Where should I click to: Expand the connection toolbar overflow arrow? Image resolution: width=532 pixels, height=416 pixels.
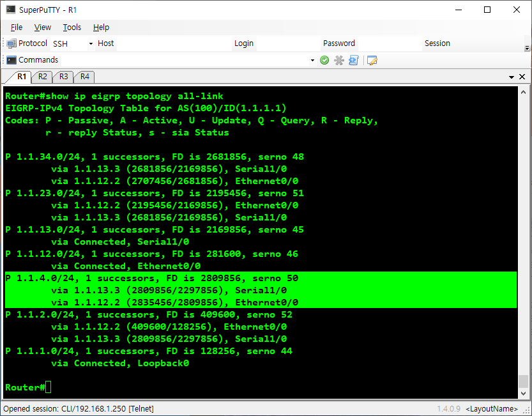pos(527,48)
